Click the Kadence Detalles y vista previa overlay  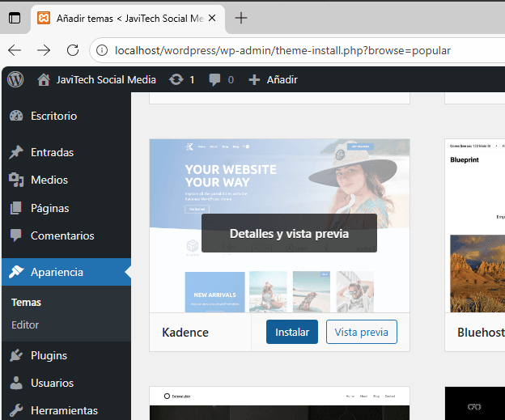tap(289, 233)
